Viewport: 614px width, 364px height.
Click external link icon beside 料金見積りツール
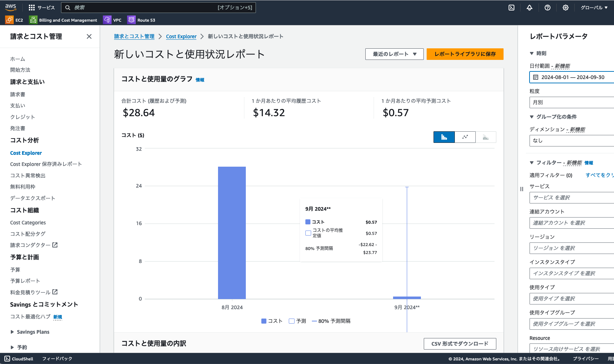pyautogui.click(x=55, y=292)
